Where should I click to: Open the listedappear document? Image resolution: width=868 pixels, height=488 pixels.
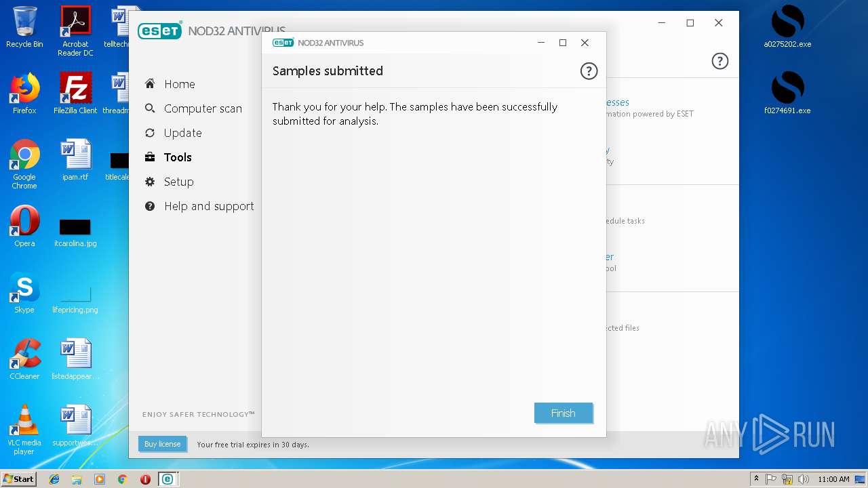coord(75,359)
